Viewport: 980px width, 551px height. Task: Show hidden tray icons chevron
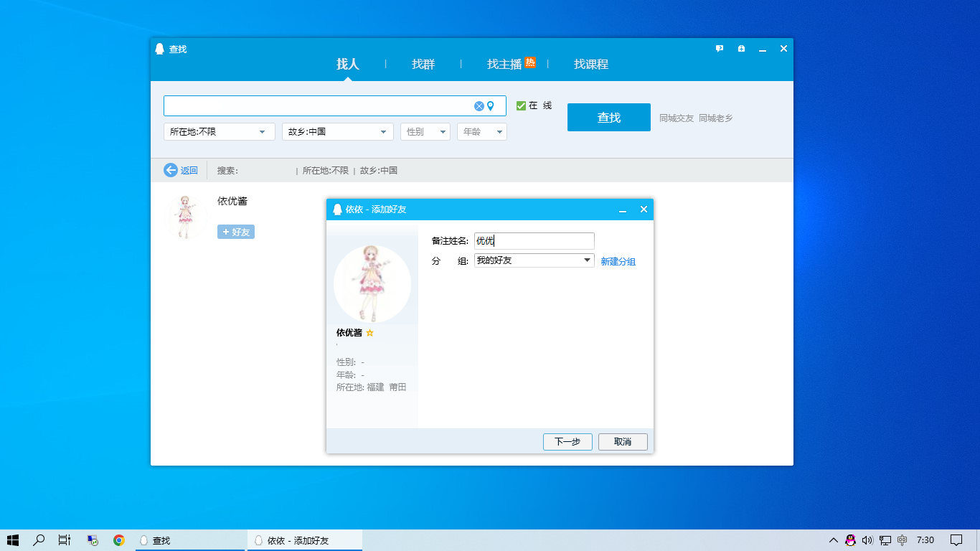click(834, 540)
